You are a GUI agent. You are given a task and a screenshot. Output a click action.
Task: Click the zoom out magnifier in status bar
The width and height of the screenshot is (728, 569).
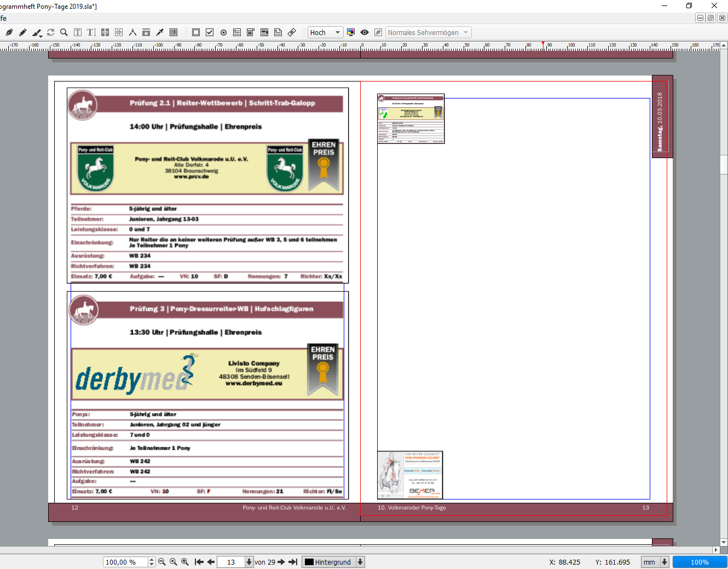[x=162, y=562]
